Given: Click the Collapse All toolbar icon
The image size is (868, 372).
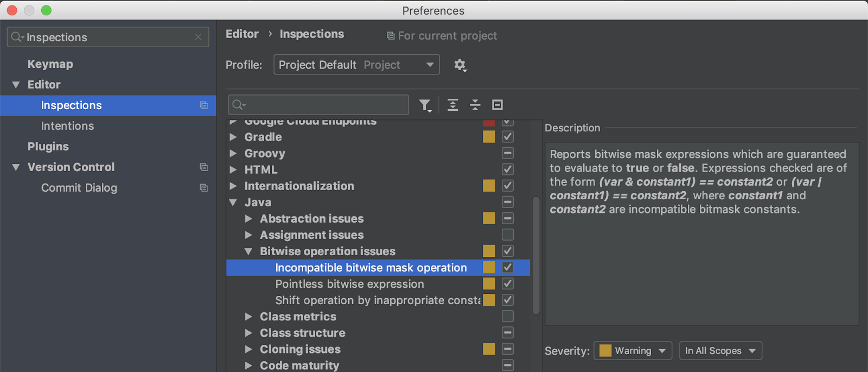Looking at the screenshot, I should 475,105.
